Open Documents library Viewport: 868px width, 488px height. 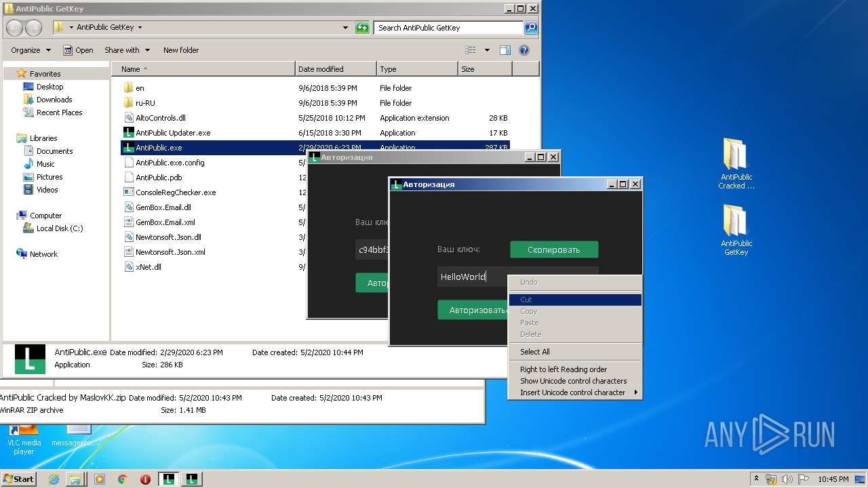[x=54, y=151]
